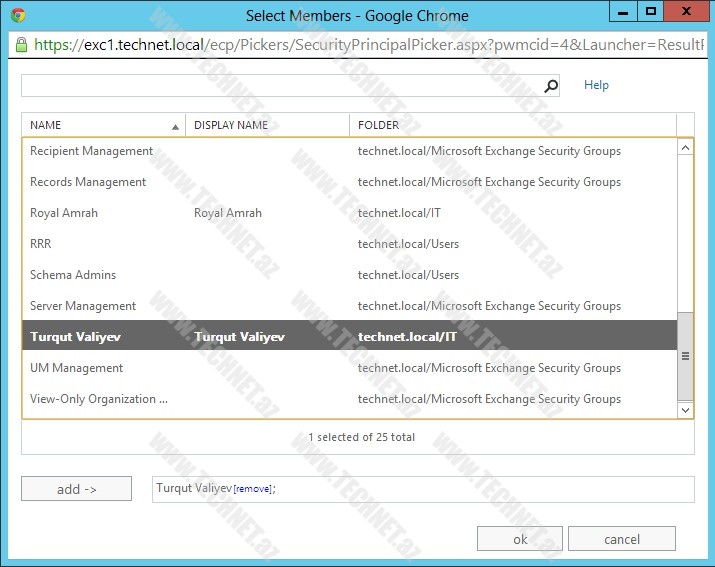The width and height of the screenshot is (715, 567).
Task: Focus the search text field
Action: coord(280,86)
